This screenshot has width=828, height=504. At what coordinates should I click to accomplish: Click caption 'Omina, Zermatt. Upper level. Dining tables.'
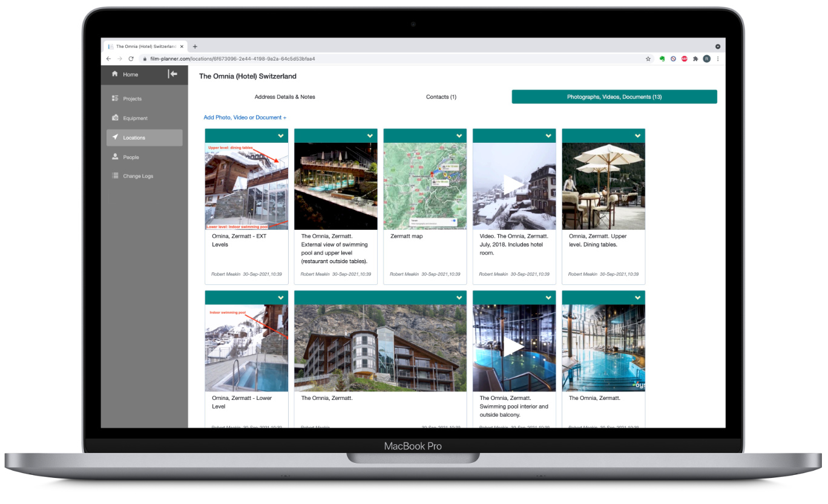(598, 240)
